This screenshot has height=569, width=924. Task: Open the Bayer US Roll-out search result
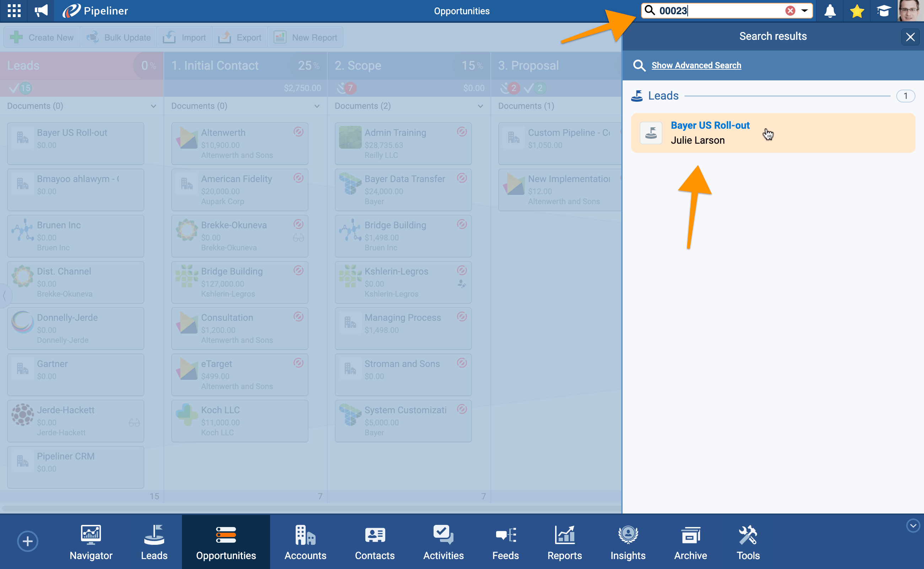(x=710, y=125)
